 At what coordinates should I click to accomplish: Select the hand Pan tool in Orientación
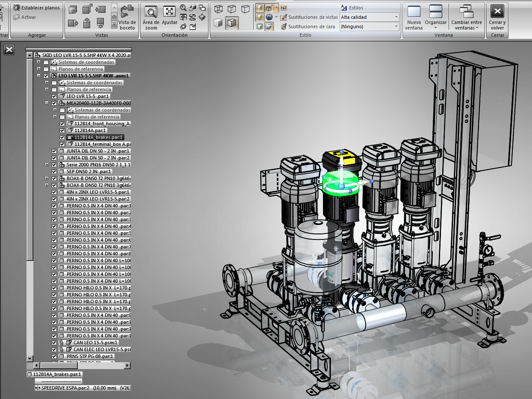[183, 17]
